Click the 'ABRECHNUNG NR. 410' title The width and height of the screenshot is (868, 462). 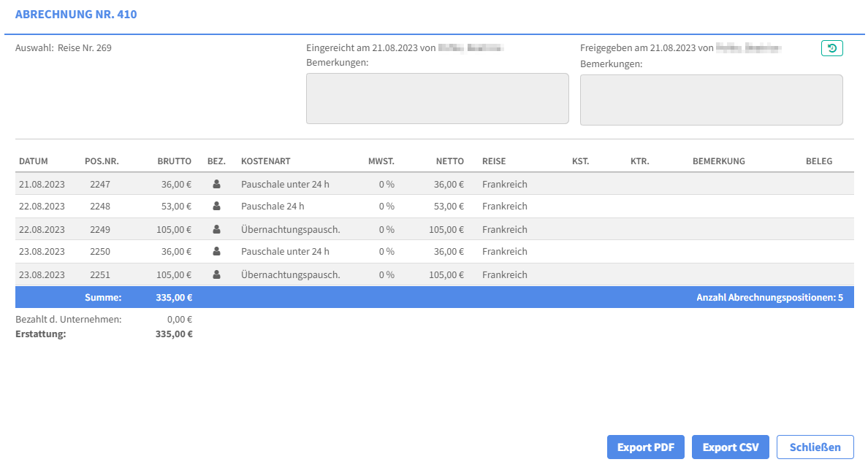tap(76, 15)
